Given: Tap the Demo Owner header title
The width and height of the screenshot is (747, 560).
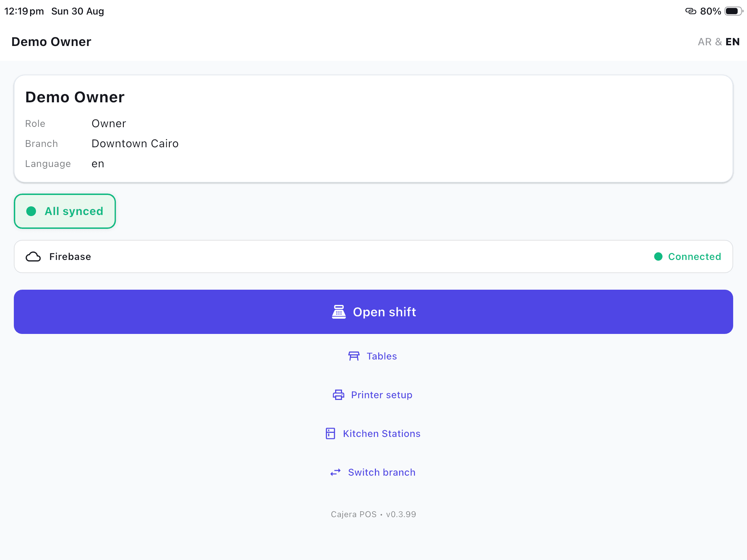Looking at the screenshot, I should (x=51, y=42).
